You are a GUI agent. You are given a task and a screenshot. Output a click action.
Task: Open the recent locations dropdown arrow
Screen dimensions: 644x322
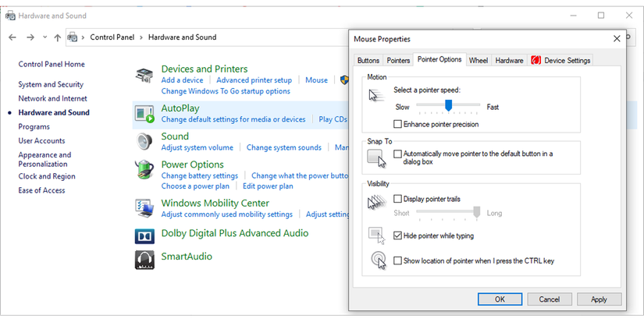(45, 37)
